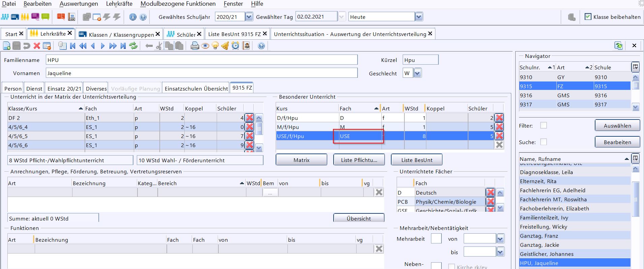Open the Mehrarbeit von date dropdown
The height and width of the screenshot is (269, 644).
[500, 239]
